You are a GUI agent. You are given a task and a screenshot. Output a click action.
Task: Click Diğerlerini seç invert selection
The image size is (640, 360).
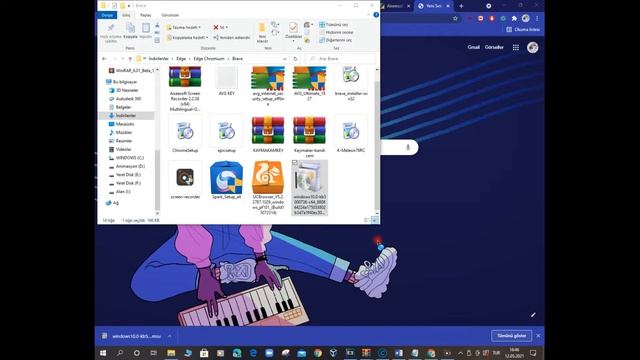click(x=336, y=40)
